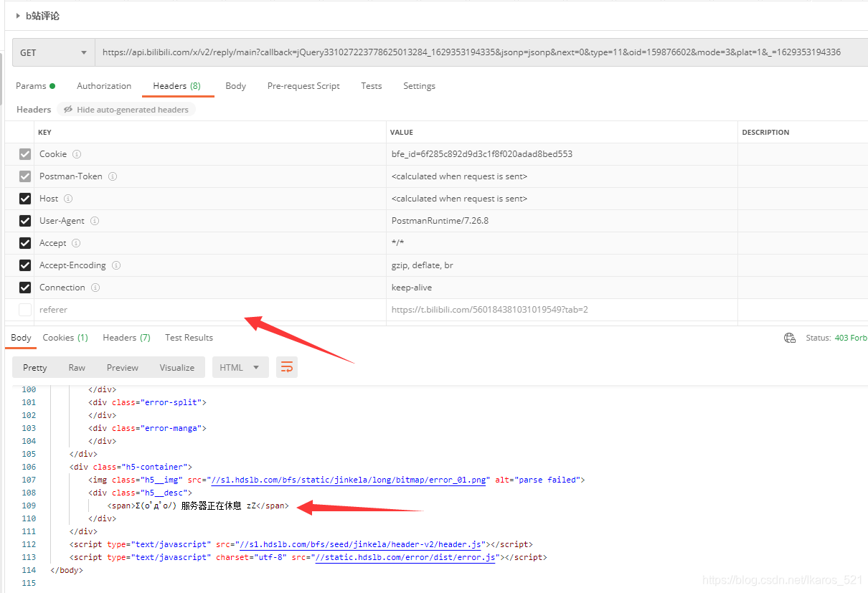Click line 109 span text 服务器正在休息
This screenshot has height=593, width=868.
[x=212, y=506]
